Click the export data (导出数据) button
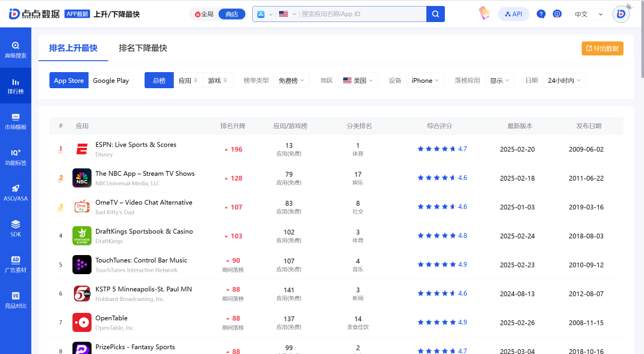 click(x=602, y=48)
